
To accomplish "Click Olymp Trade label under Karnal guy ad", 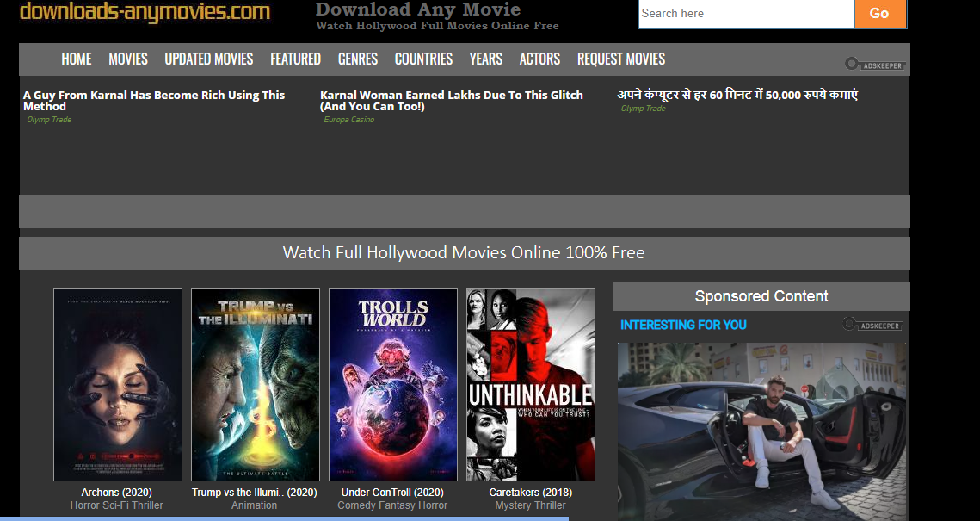I will (x=49, y=120).
